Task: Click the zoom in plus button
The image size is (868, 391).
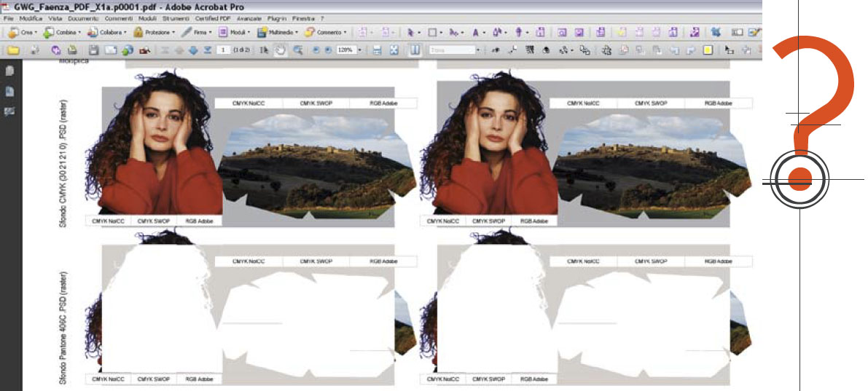Action: point(328,50)
